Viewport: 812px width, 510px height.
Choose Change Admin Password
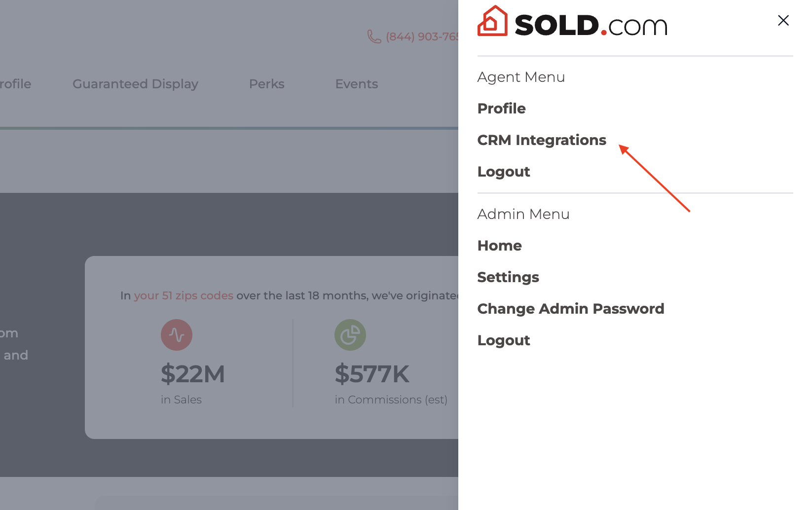[570, 309]
